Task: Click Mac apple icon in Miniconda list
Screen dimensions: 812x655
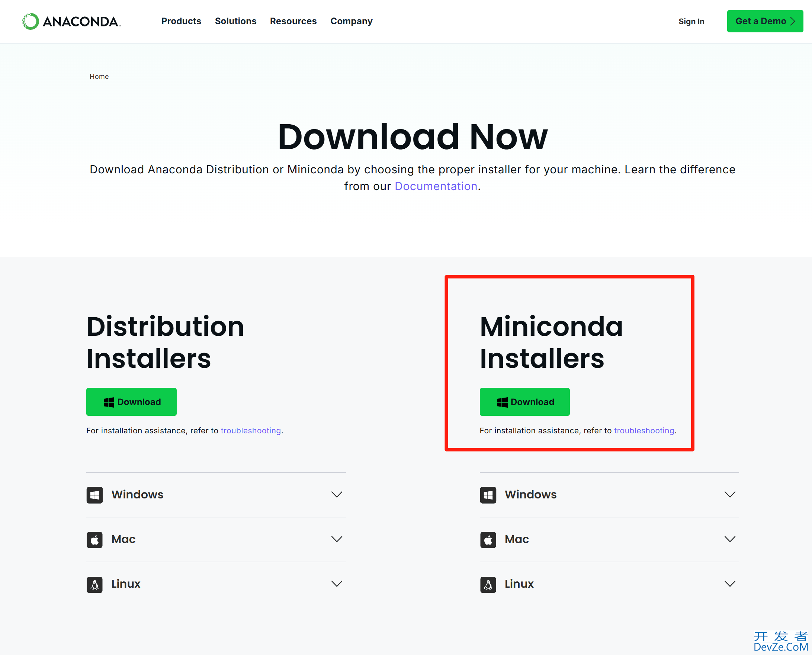Action: click(x=488, y=540)
